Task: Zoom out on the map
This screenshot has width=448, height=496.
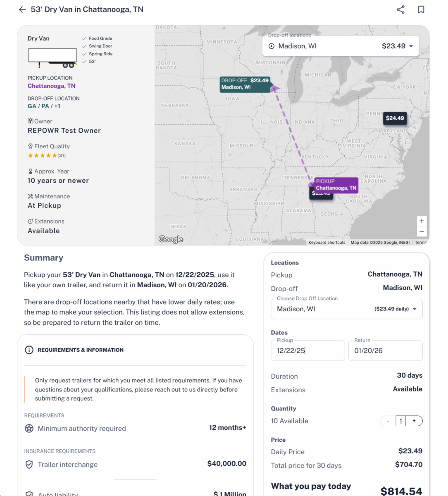Action: click(422, 231)
